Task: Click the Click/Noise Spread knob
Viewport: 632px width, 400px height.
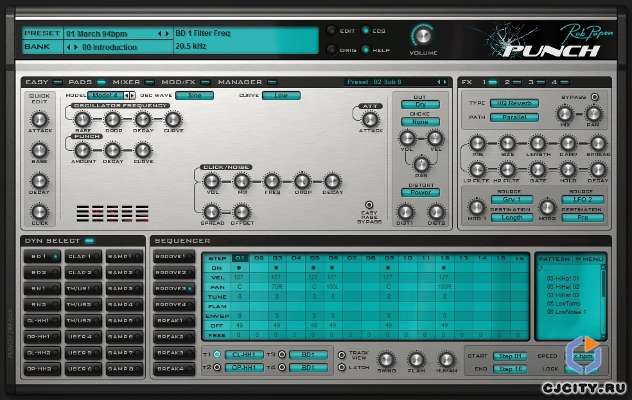Action: tap(210, 210)
